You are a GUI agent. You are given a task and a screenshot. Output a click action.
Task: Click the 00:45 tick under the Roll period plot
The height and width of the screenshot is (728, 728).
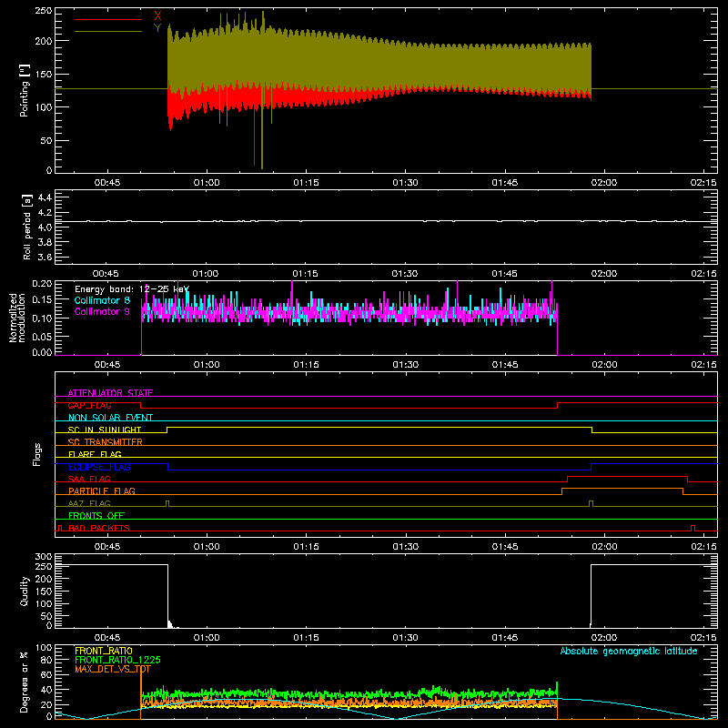106,274
